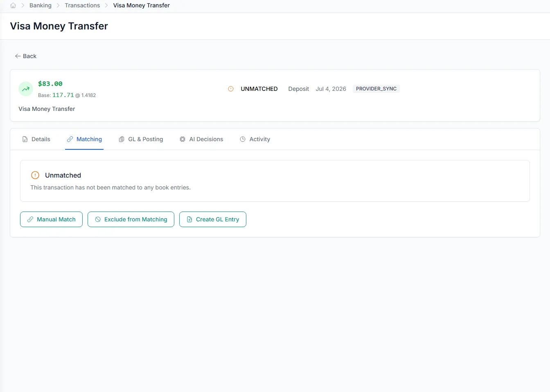Click the Visa Money Transfer breadcrumb item
Screen dimensions: 550x392
tap(141, 5)
